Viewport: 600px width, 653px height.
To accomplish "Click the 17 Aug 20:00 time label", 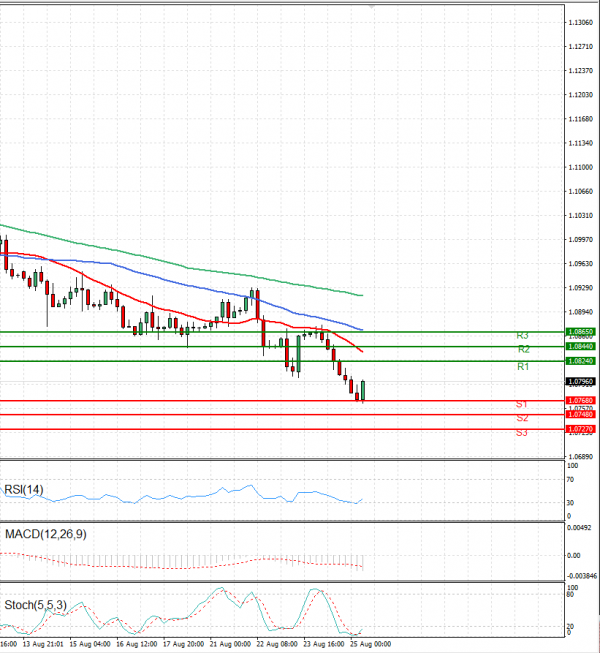I will (184, 644).
